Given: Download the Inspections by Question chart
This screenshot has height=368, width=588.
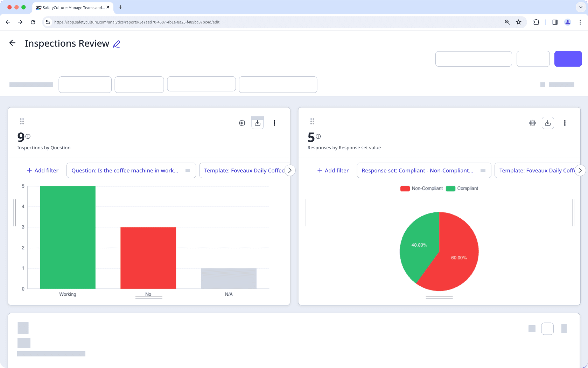Looking at the screenshot, I should tap(258, 123).
